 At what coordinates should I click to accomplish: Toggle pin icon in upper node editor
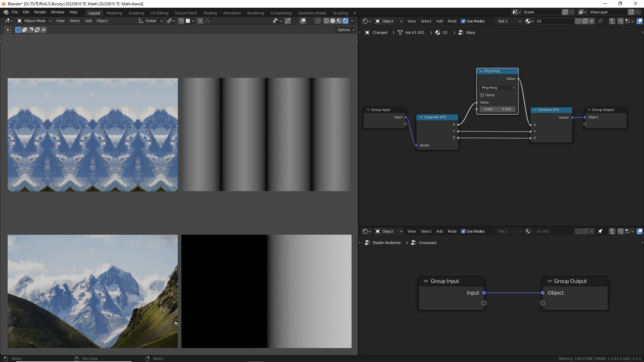coord(600,21)
